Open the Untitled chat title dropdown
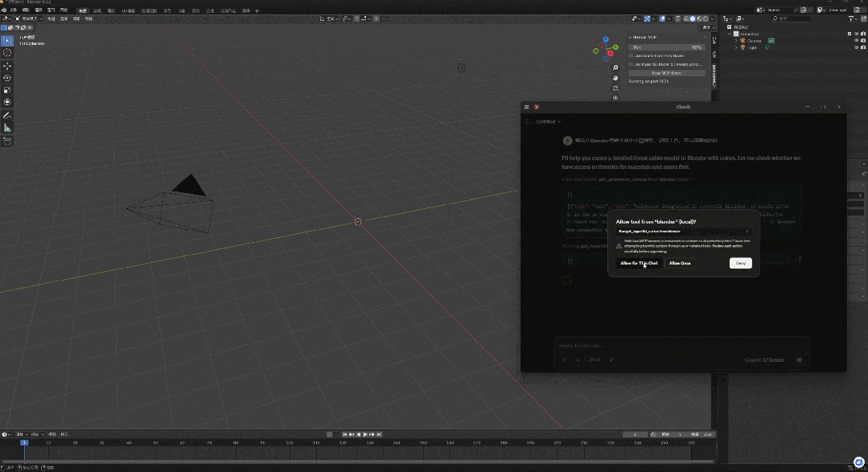This screenshot has width=868, height=472. click(x=549, y=121)
